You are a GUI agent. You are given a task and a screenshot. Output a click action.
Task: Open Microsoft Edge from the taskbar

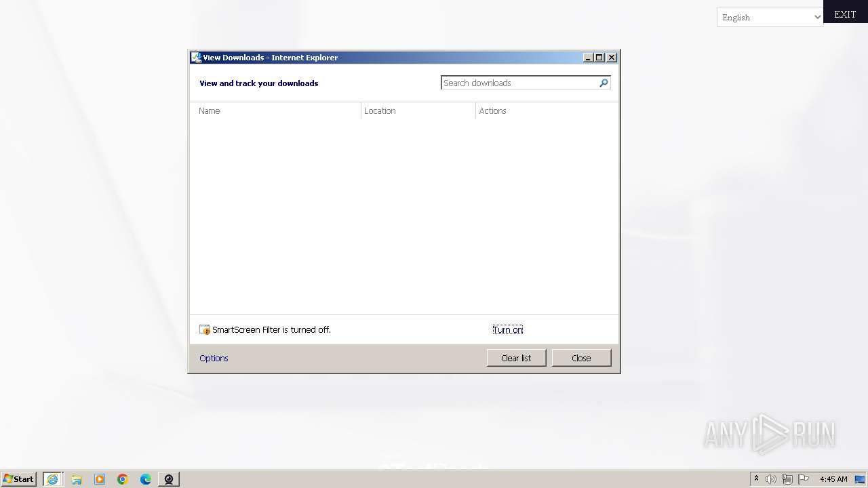(146, 479)
